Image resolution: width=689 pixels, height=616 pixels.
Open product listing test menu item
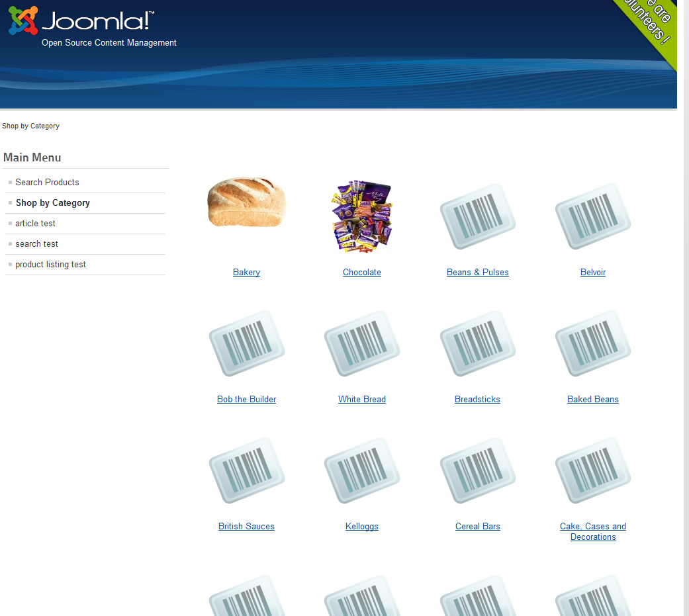point(50,265)
